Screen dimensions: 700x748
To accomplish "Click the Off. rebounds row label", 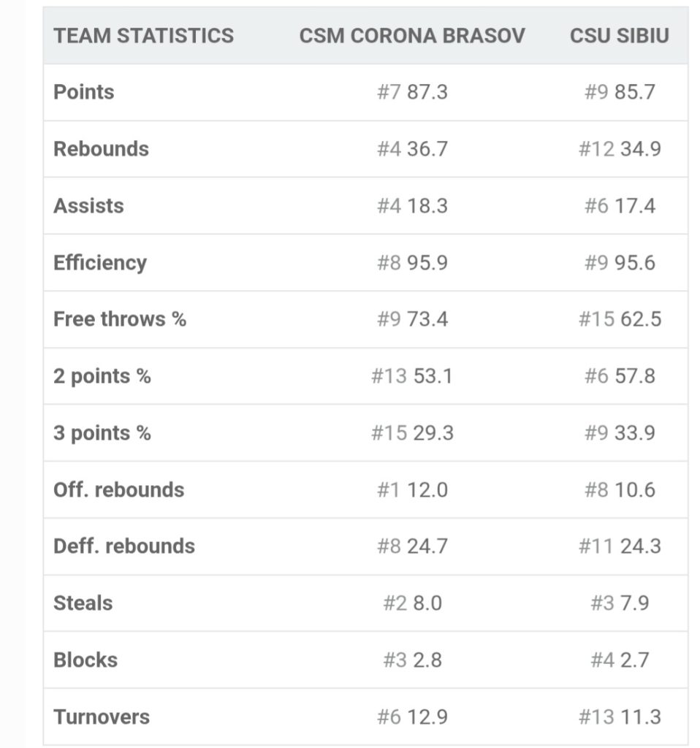I will click(x=119, y=489).
